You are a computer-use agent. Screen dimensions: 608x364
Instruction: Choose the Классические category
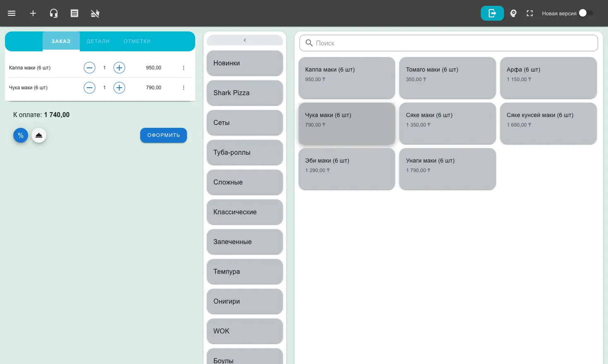[245, 212]
